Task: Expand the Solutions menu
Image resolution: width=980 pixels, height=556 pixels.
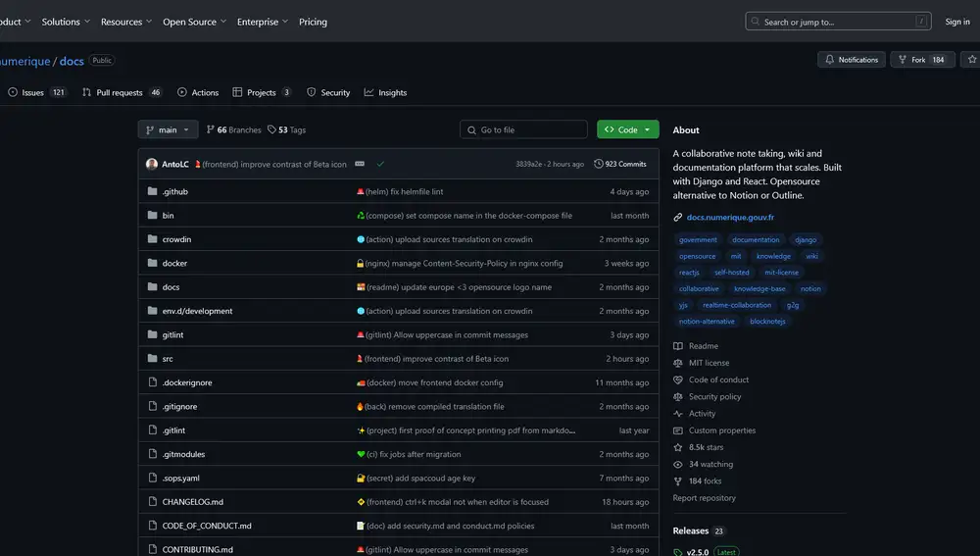Action: point(66,22)
